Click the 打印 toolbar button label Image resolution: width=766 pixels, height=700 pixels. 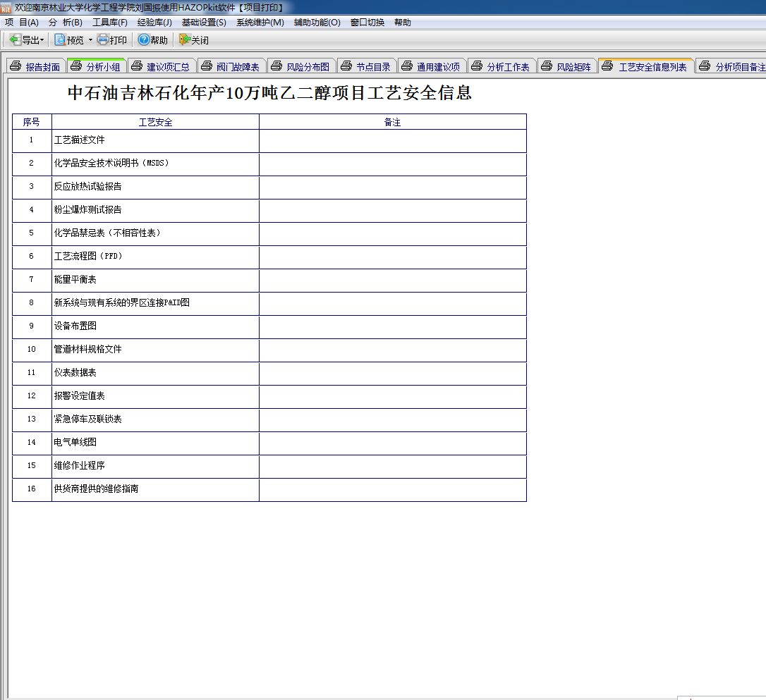coord(118,40)
